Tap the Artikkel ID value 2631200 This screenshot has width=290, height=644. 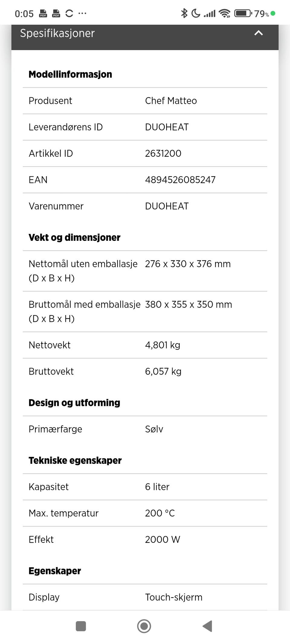(163, 154)
